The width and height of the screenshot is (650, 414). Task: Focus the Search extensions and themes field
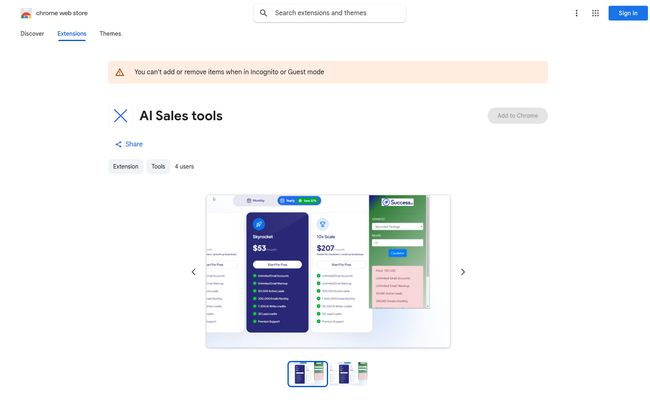tap(330, 13)
